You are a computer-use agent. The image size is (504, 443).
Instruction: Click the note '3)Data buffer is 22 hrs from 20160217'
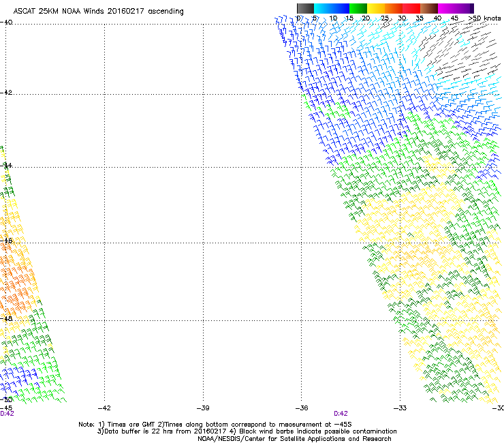tap(161, 431)
